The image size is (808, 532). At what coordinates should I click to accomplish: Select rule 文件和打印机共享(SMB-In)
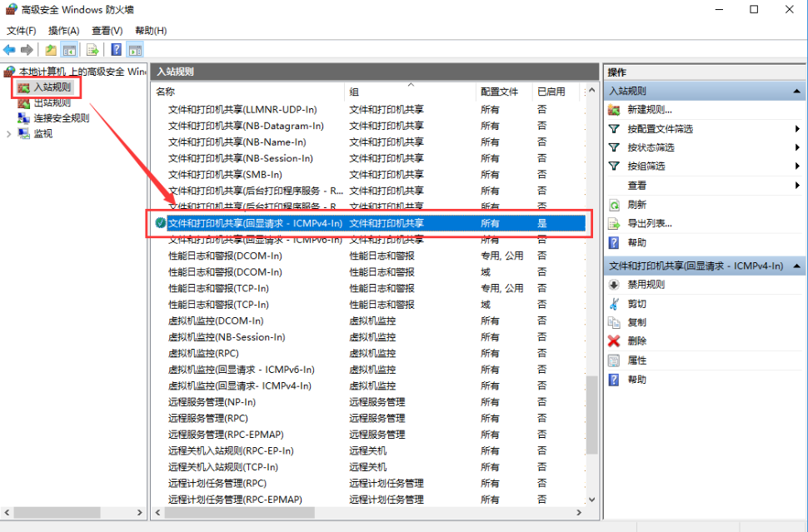(225, 175)
